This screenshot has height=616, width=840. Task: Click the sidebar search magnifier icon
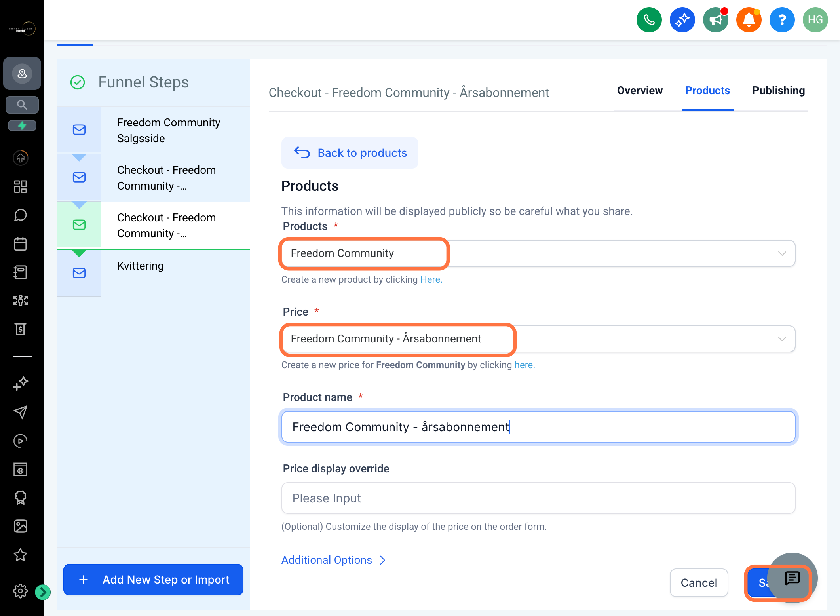coord(22,105)
